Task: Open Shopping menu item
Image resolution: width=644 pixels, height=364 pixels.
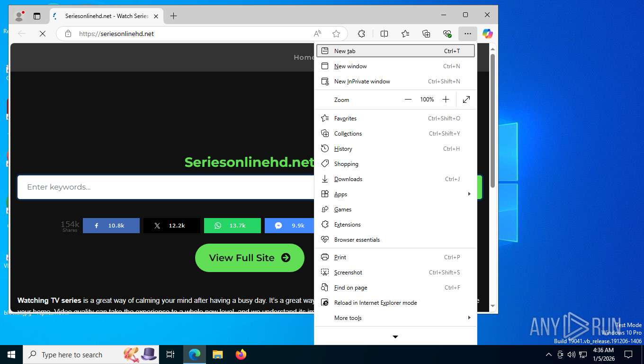Action: coord(395,164)
